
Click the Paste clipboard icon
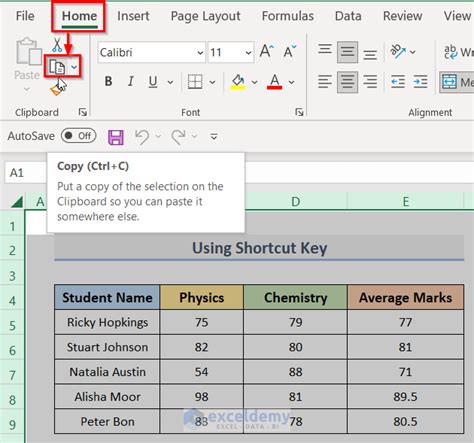[x=29, y=51]
